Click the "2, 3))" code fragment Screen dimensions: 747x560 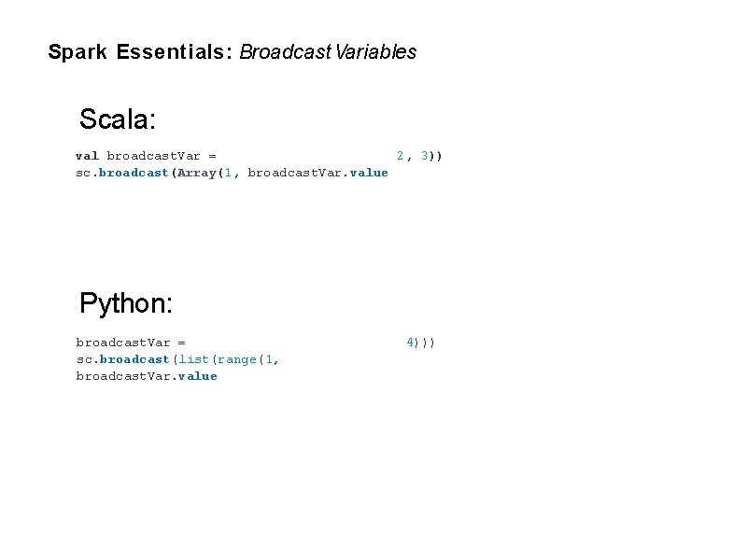(419, 156)
